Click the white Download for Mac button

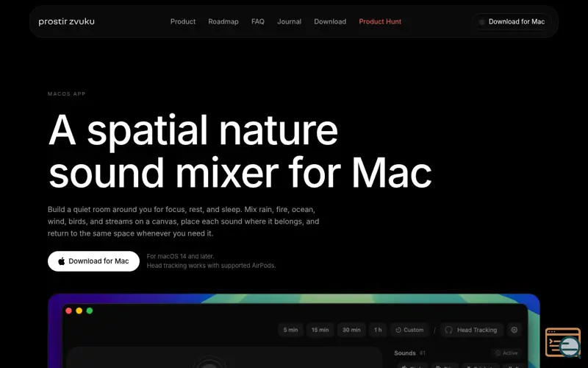coord(94,261)
